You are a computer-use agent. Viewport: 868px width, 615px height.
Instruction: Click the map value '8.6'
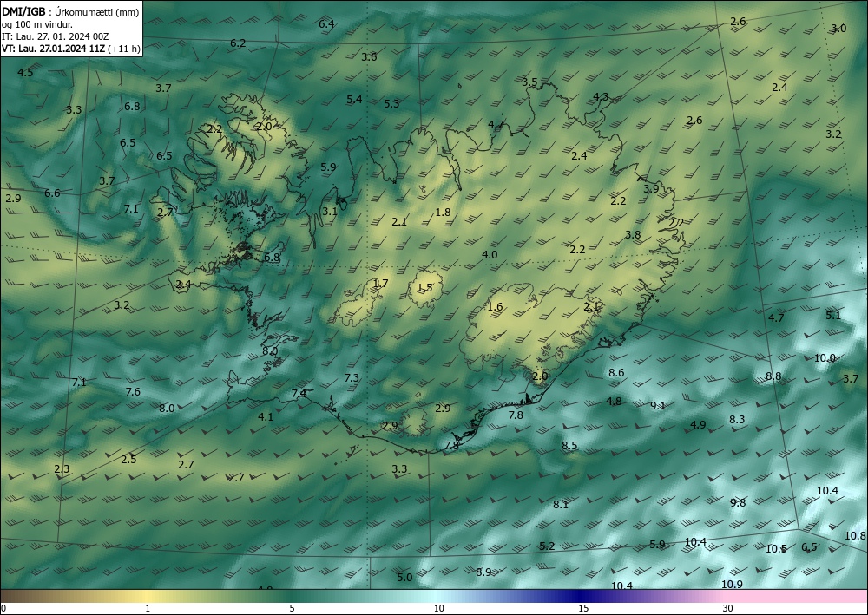coord(616,373)
